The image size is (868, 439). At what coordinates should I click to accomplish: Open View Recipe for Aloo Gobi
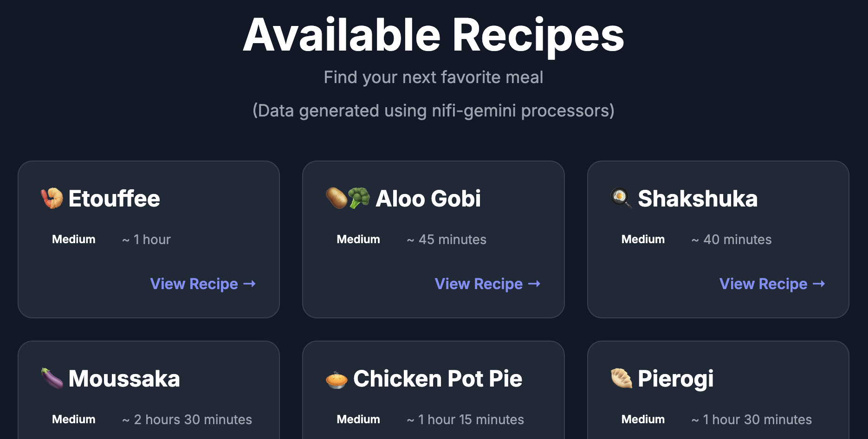coord(487,284)
